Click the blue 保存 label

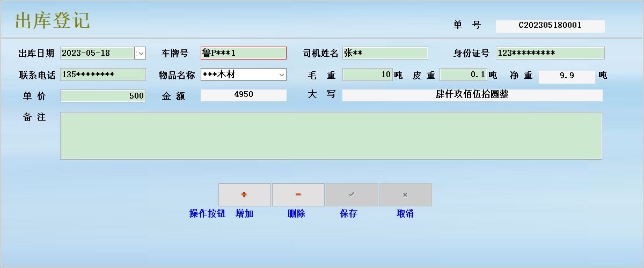pyautogui.click(x=348, y=213)
